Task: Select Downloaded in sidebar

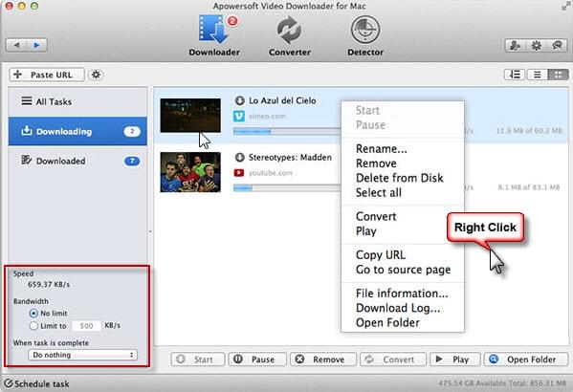Action: coord(77,161)
